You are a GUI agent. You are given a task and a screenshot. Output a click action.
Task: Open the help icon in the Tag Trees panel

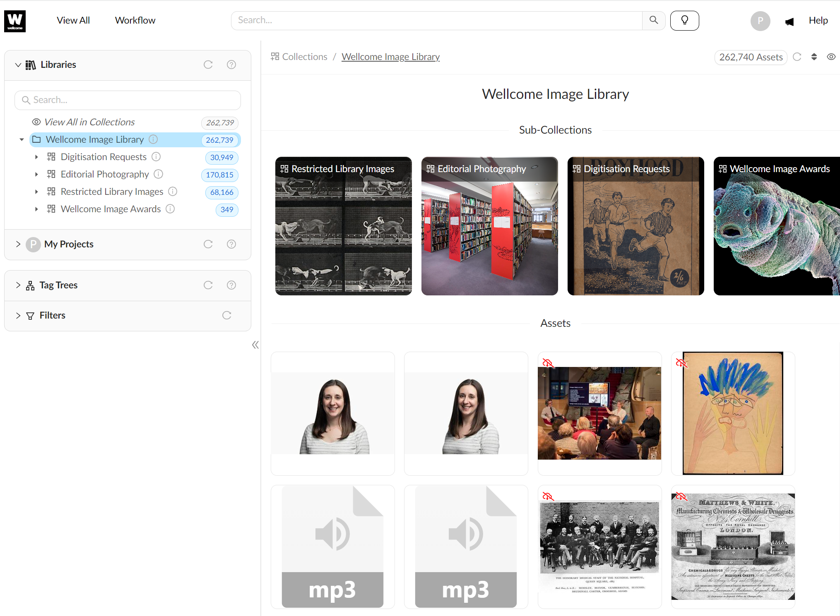pos(231,285)
